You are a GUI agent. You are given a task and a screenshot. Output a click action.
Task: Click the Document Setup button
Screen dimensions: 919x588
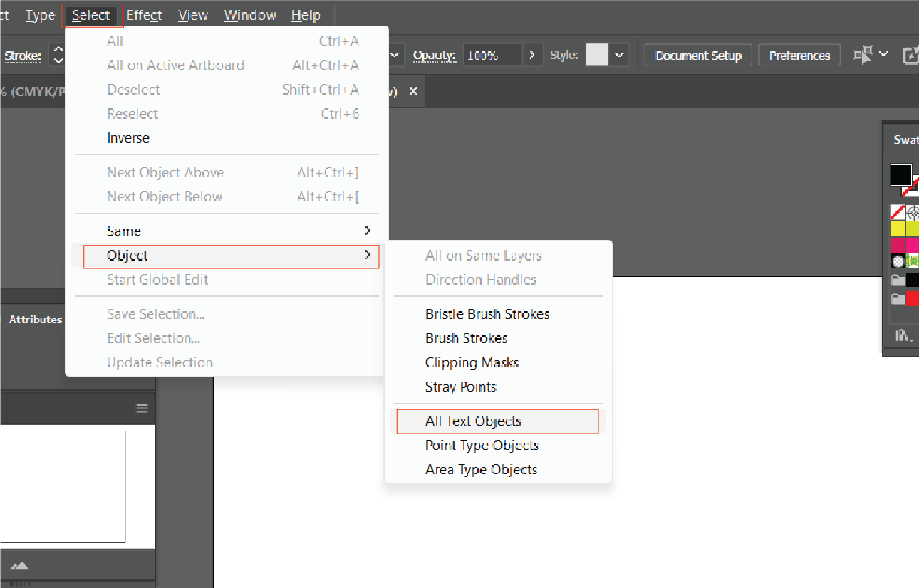pos(697,54)
